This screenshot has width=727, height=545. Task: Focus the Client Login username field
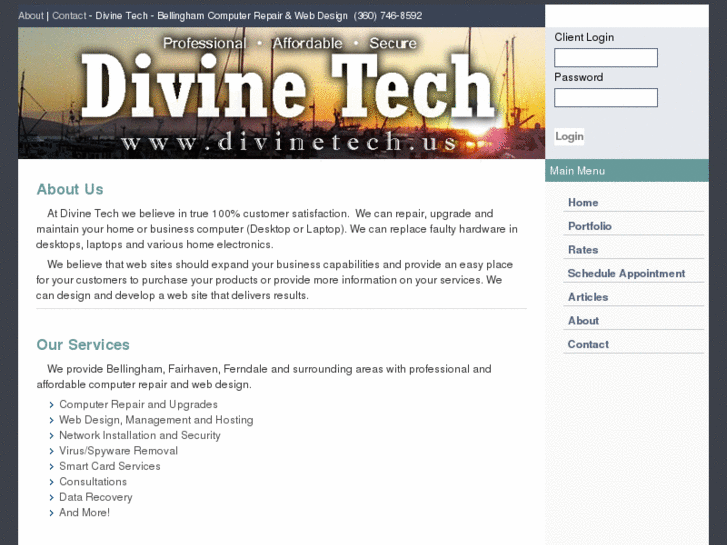click(x=606, y=58)
